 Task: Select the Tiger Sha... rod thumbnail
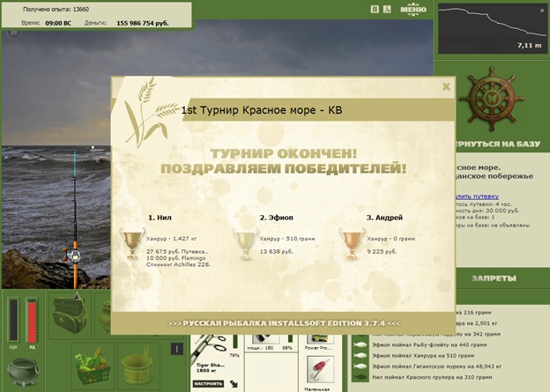coord(210,351)
